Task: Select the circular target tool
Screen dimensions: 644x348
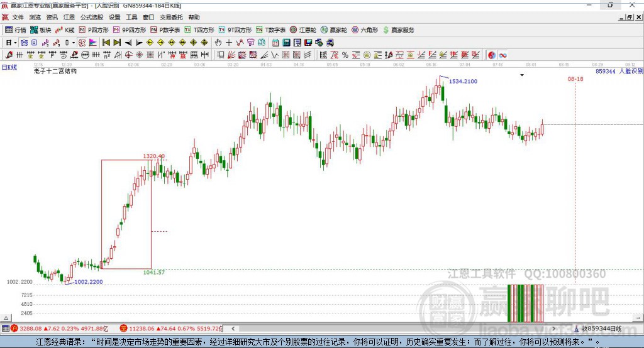Action: (128, 55)
